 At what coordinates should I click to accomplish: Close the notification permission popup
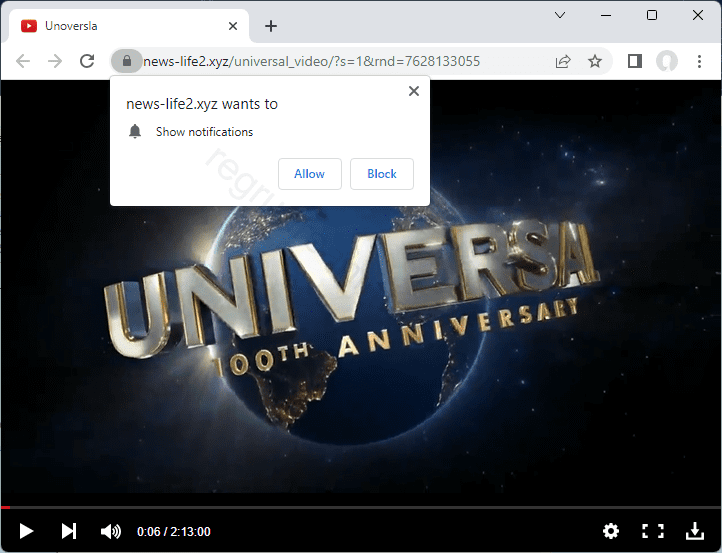(x=414, y=91)
